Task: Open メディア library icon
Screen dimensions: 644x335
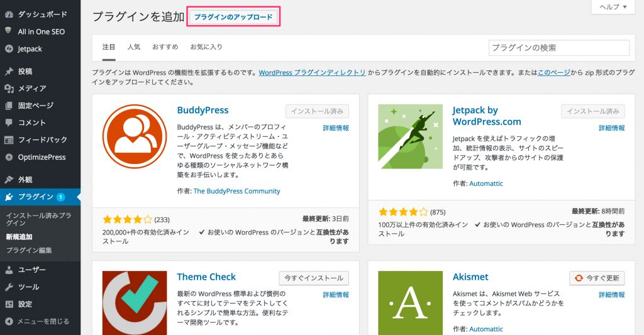Action: [x=9, y=89]
